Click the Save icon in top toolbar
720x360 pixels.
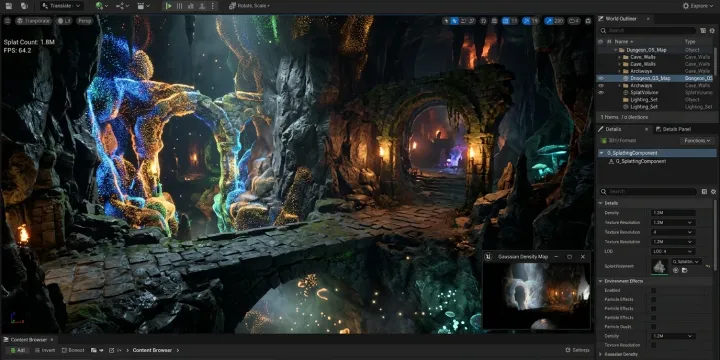point(9,6)
